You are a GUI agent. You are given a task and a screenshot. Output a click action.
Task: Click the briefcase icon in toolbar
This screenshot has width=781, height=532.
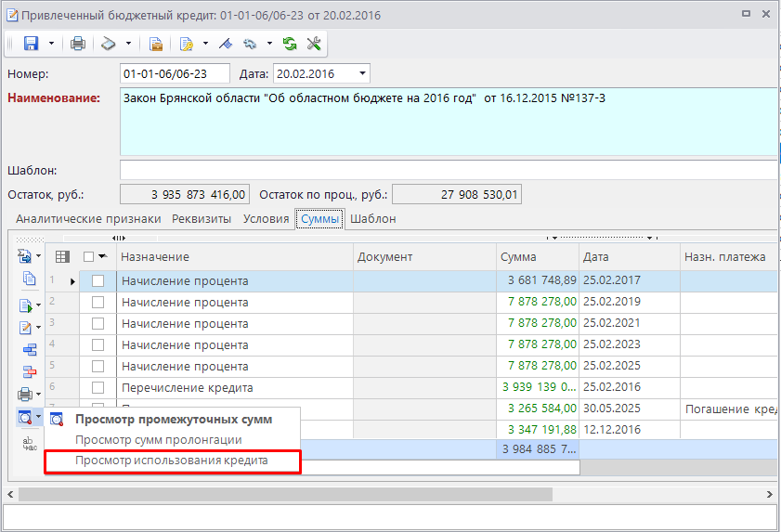156,44
